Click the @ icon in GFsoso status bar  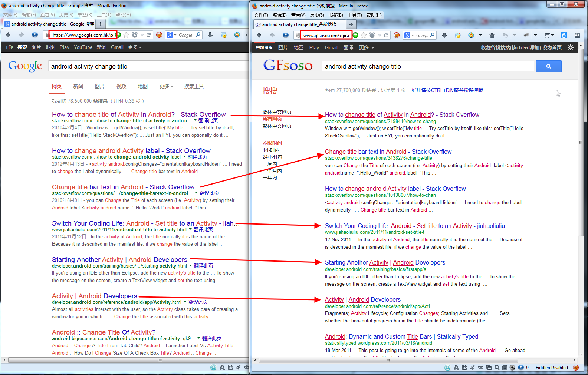tap(447, 368)
